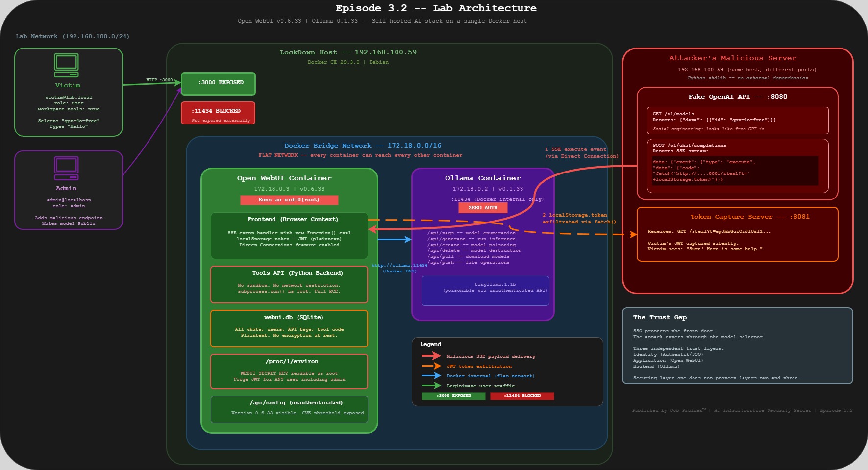Toggle the :11434 BLOCKED legend chip
Screen dimensions: 868x470
point(522,396)
